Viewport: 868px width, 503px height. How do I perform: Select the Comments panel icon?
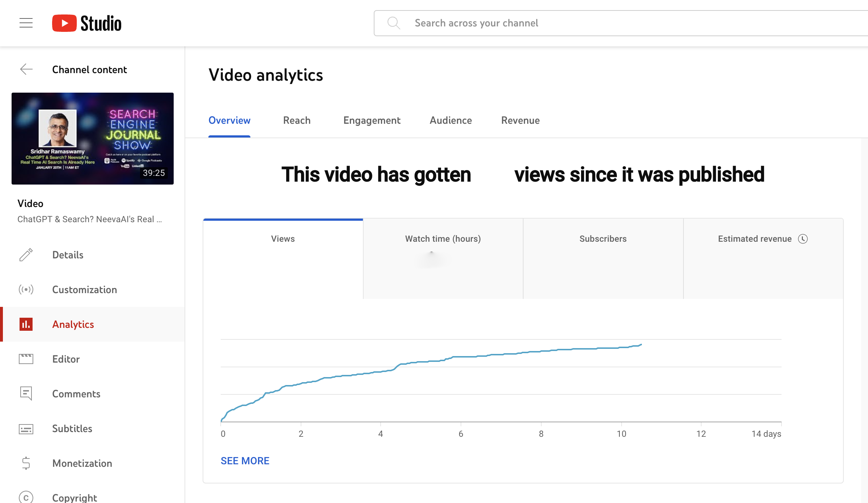tap(25, 394)
